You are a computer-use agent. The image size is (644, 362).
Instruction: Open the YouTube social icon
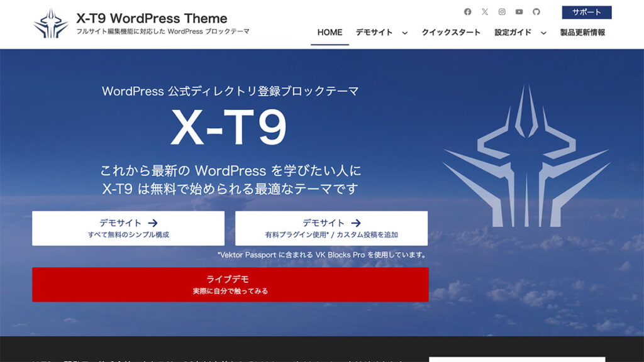click(x=519, y=12)
